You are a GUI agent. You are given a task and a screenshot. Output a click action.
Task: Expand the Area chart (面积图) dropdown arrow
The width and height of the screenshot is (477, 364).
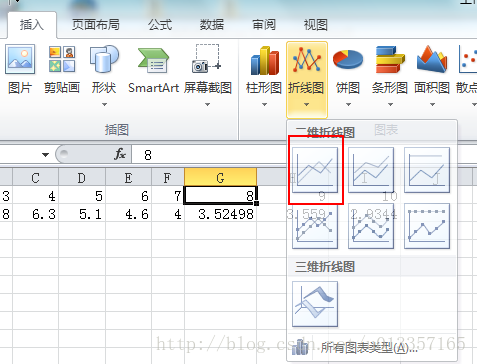(x=432, y=105)
